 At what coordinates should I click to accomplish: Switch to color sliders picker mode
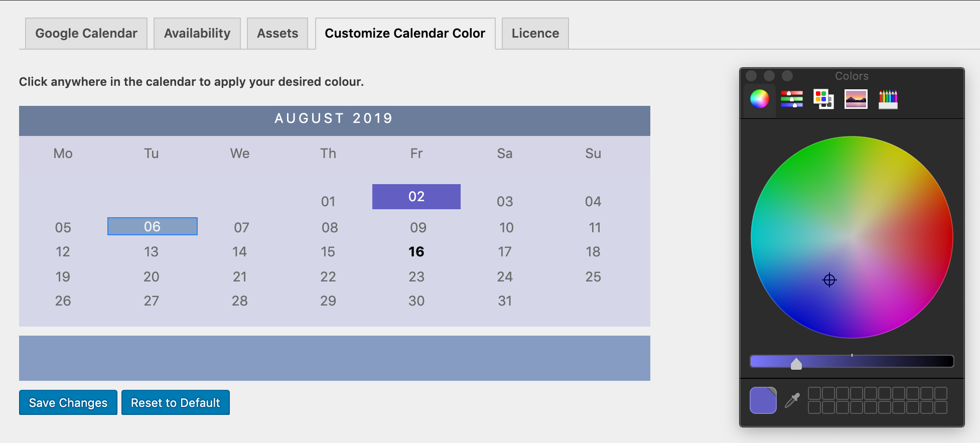click(791, 99)
